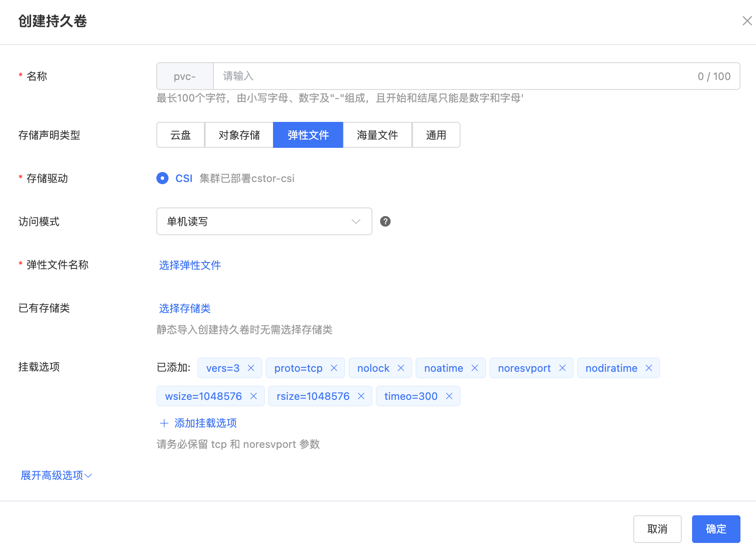Remove the nodiratime tag

(649, 368)
